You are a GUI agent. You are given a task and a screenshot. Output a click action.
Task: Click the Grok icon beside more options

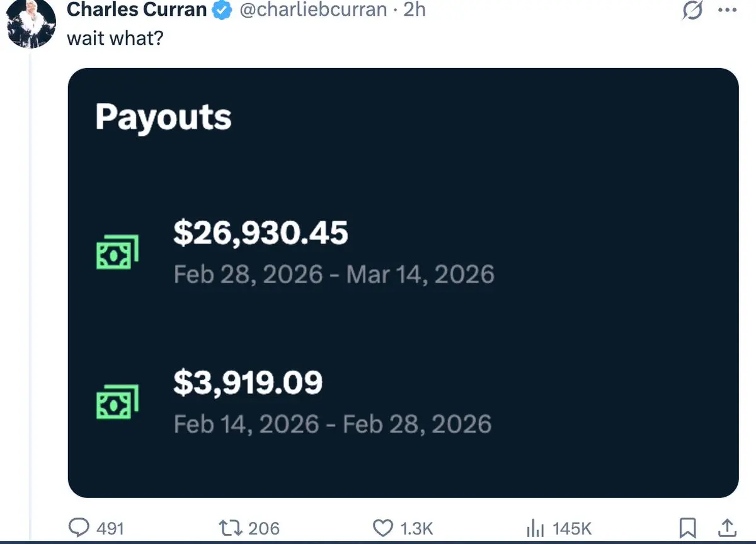point(692,11)
